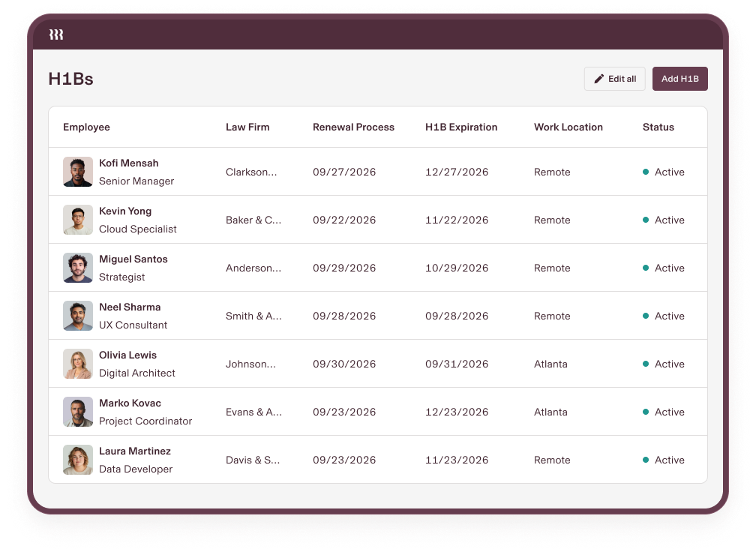Image resolution: width=756 pixels, height=555 pixels.
Task: Select the name Laura Martinez
Action: (135, 451)
